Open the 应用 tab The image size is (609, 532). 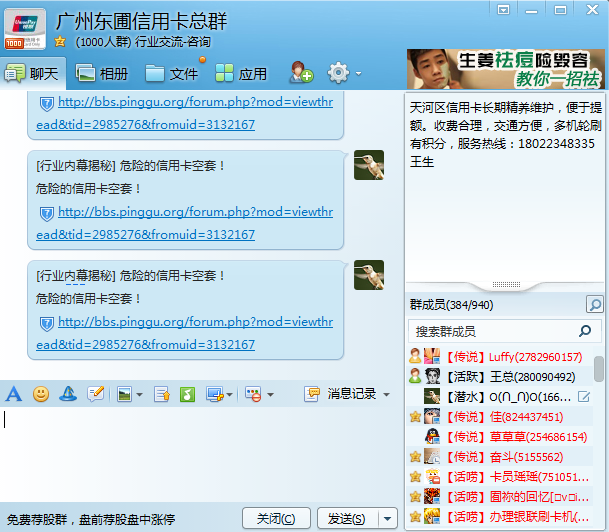[241, 73]
